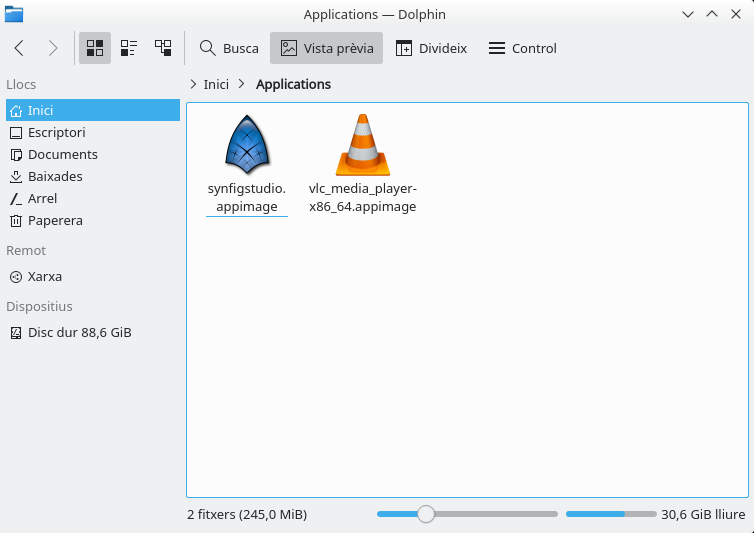
Task: Click the Llocs section header
Action: pyautogui.click(x=21, y=84)
